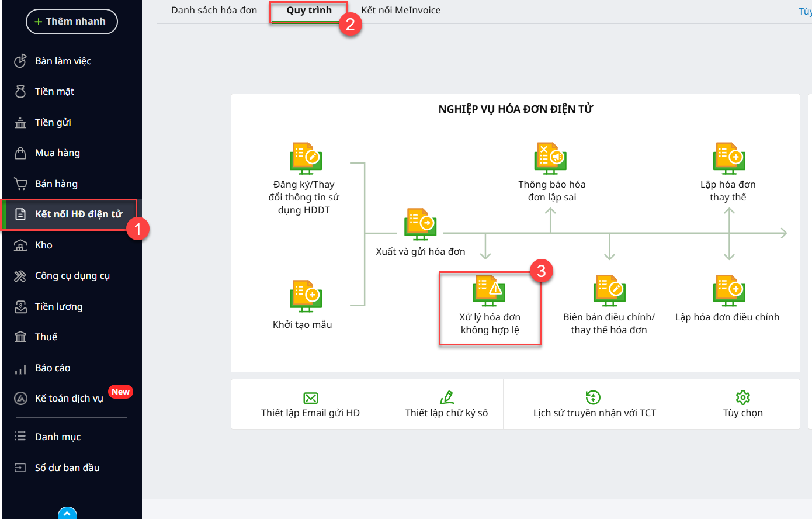The image size is (812, 519).
Task: Click the Thêm nhanh button
Action: click(x=71, y=22)
